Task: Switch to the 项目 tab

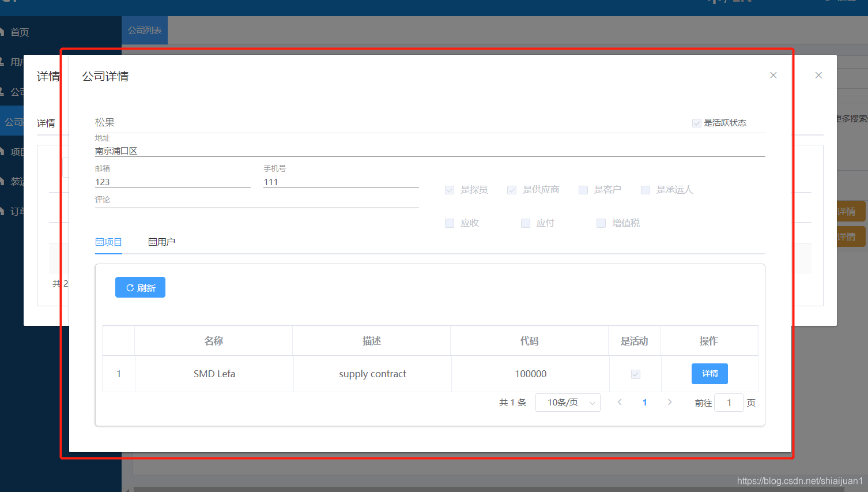Action: 109,242
